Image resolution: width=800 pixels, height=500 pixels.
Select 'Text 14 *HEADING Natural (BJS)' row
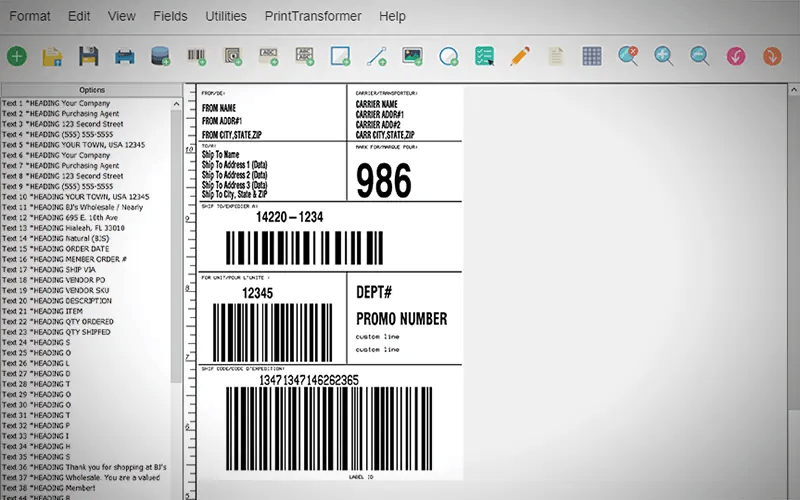tap(86, 238)
